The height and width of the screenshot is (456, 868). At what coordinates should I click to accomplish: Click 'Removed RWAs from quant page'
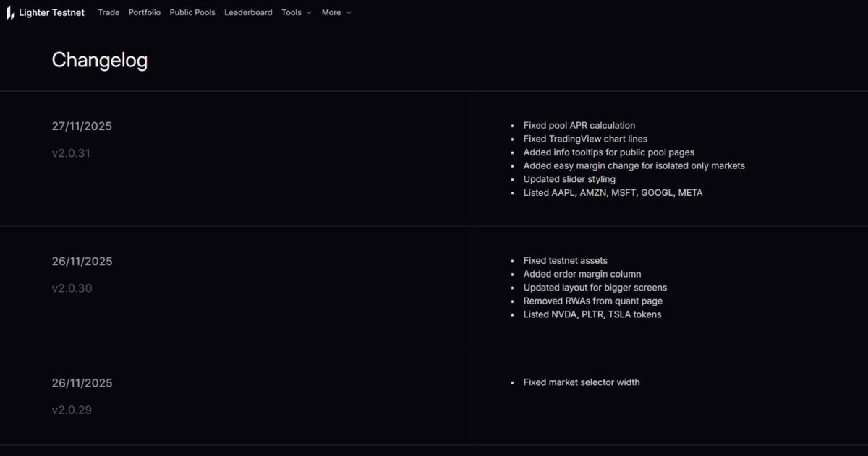click(x=593, y=301)
